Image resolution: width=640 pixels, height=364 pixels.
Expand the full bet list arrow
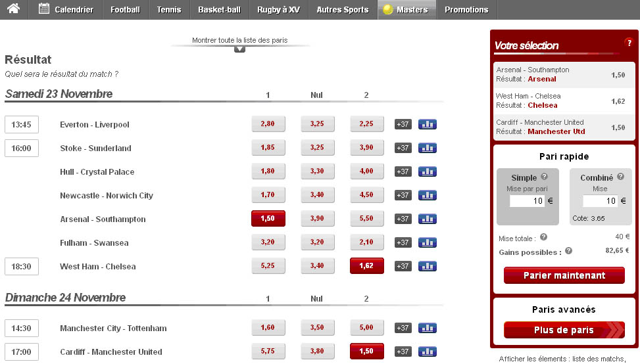click(x=239, y=49)
